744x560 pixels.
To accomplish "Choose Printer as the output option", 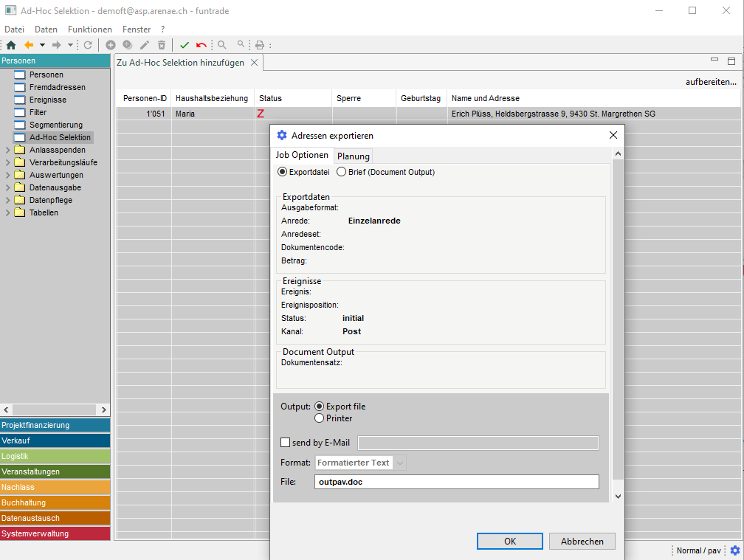I will [x=320, y=418].
